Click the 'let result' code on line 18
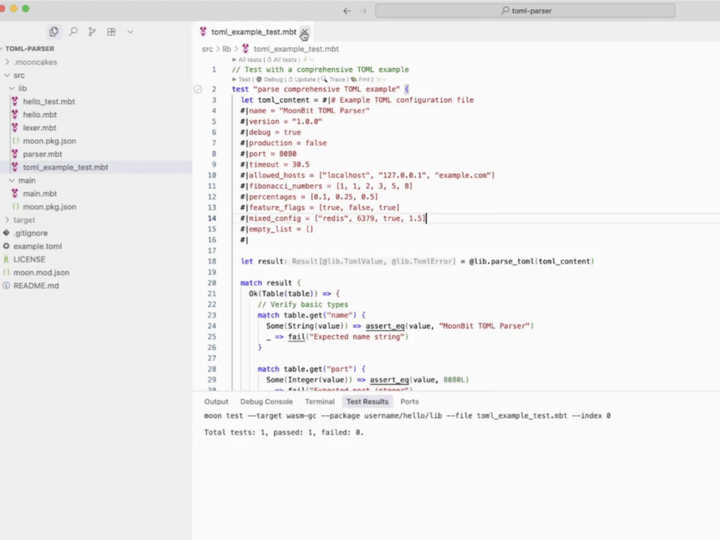720x540 pixels. coord(262,261)
